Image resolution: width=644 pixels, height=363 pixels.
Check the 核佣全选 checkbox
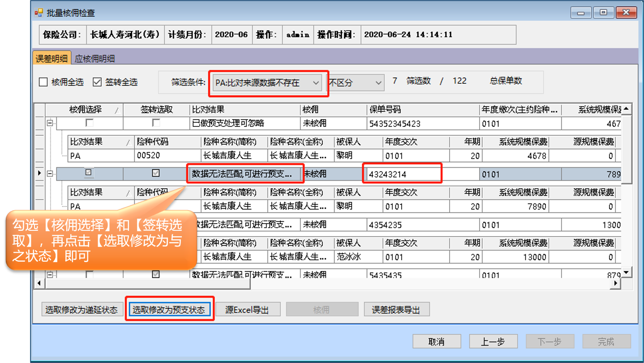coord(43,82)
